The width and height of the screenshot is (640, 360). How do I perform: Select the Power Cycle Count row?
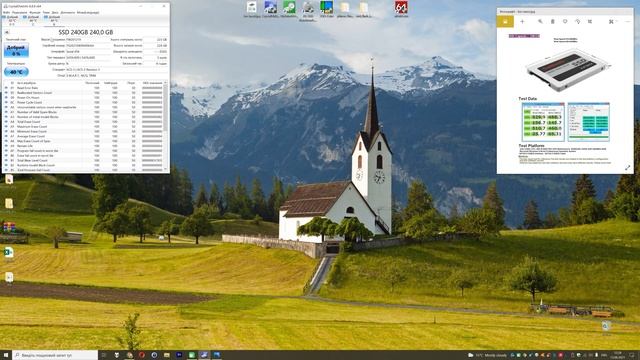[x=84, y=102]
